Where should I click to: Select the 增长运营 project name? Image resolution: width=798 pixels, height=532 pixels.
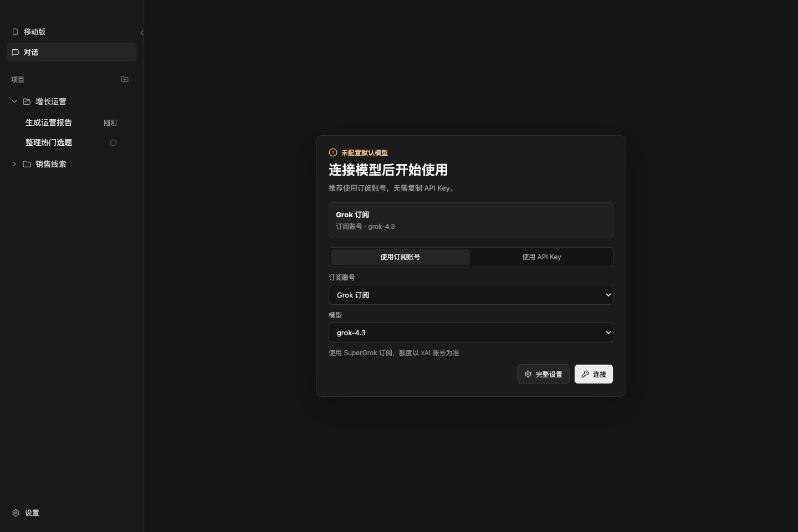click(51, 101)
